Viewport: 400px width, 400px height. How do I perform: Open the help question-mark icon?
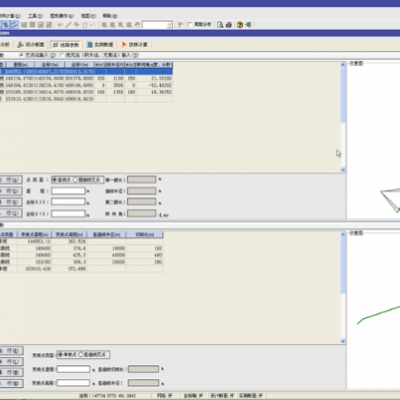[240, 25]
